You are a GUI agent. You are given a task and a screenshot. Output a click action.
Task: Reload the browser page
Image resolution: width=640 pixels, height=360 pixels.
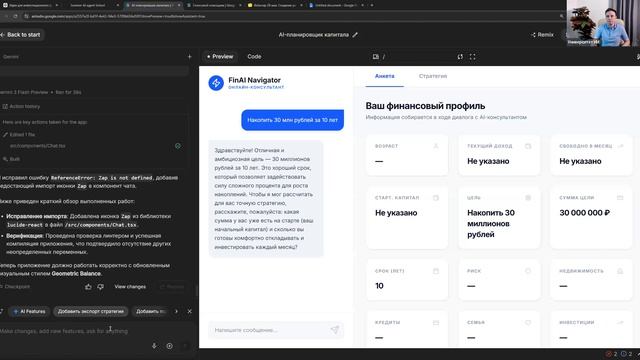15,16
